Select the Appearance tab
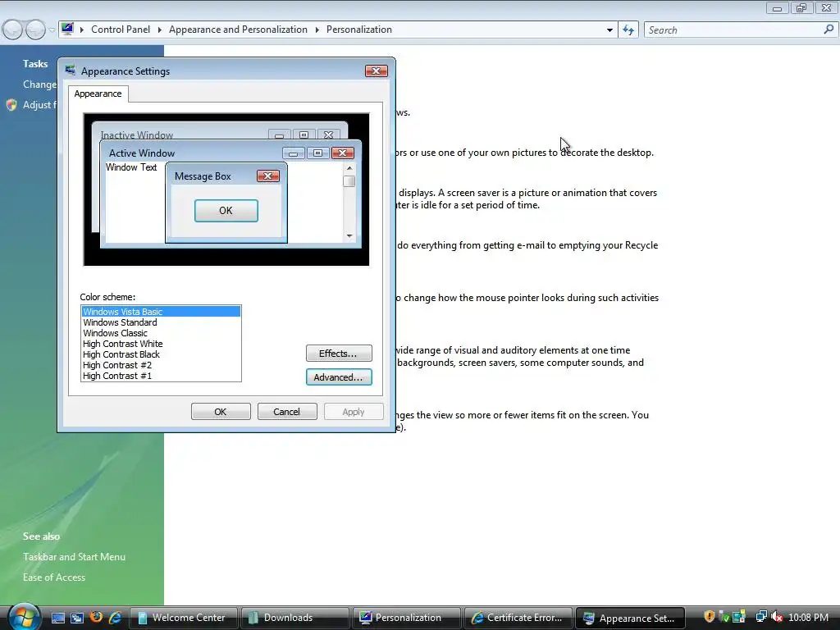The width and height of the screenshot is (840, 630). [98, 94]
